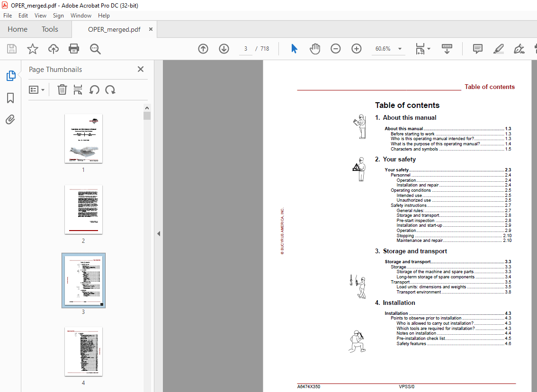Jump to Storage and transport entry

click(408, 262)
